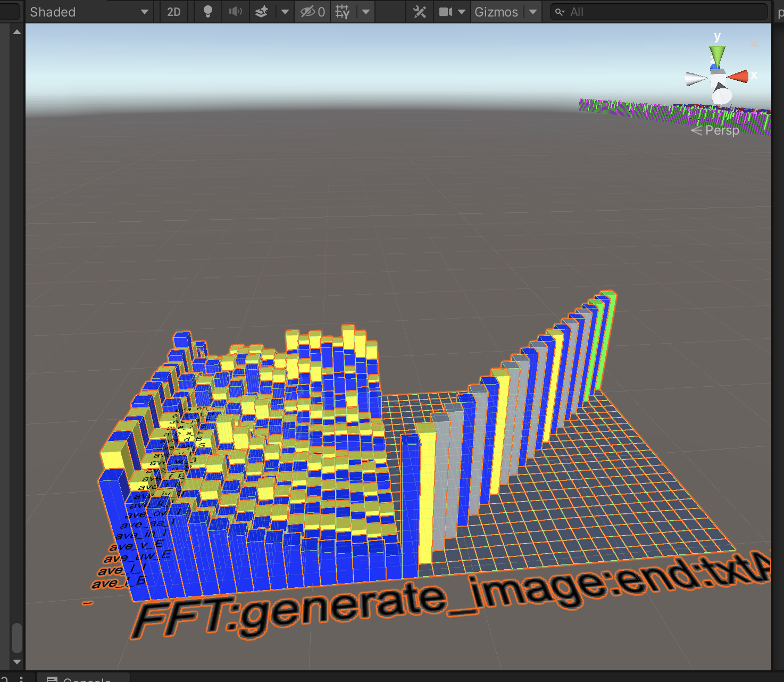This screenshot has width=784, height=682.
Task: Click the Gizmos button
Action: click(496, 12)
